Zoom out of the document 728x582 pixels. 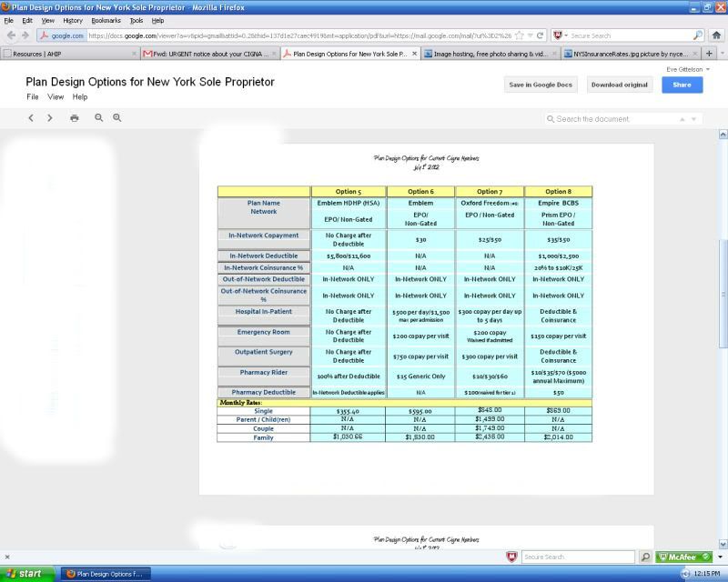point(99,118)
